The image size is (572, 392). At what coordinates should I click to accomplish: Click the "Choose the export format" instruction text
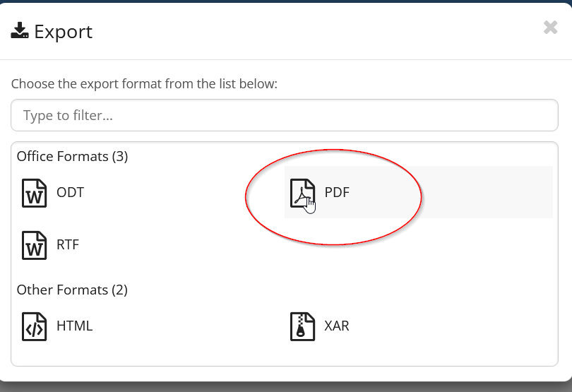click(144, 83)
